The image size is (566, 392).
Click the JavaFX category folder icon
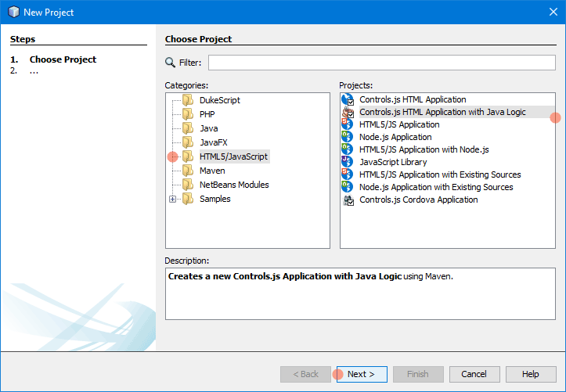(188, 142)
